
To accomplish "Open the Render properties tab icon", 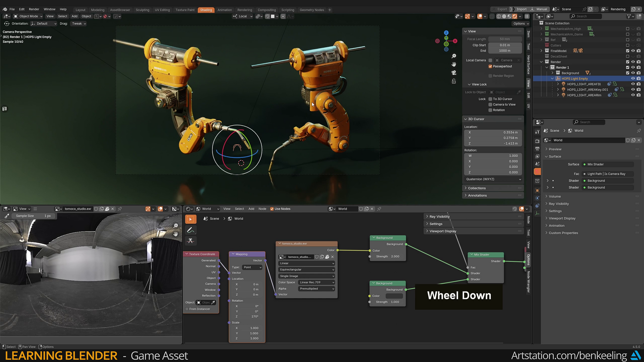I will [537, 141].
